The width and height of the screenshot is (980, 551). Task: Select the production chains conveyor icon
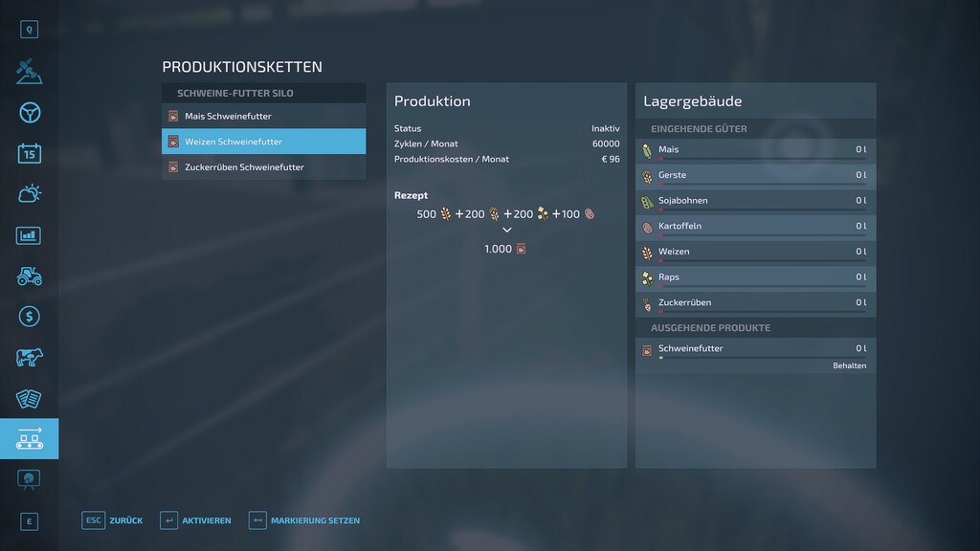[x=30, y=438]
